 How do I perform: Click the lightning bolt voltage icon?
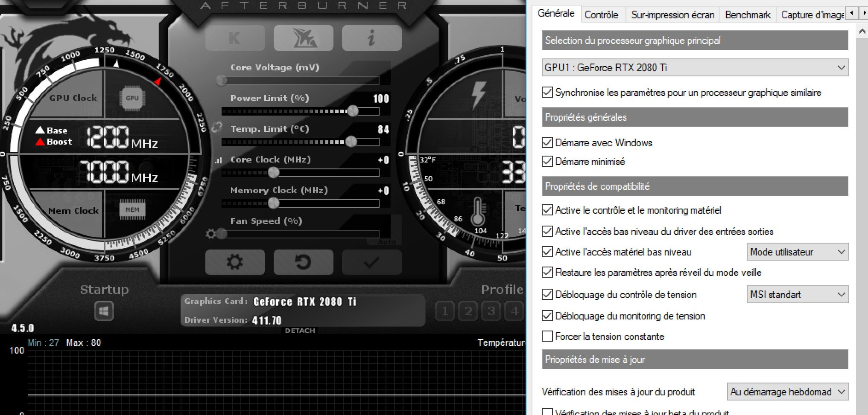(x=479, y=95)
